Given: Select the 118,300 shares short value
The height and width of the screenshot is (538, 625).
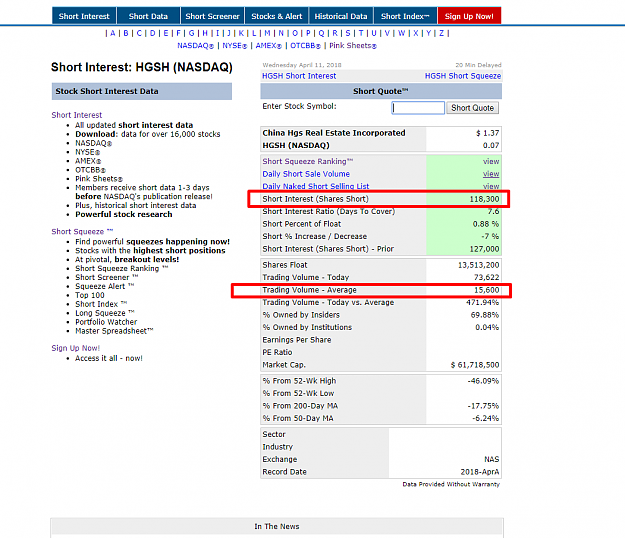Looking at the screenshot, I should point(484,199).
